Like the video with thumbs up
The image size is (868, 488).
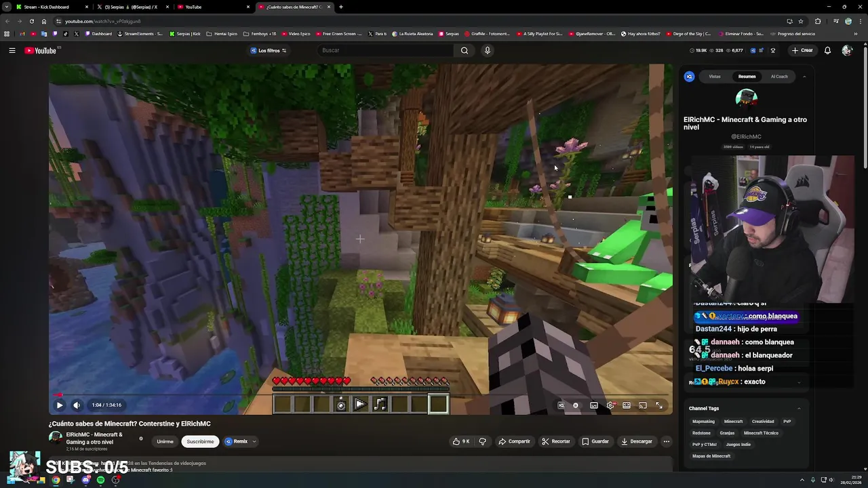point(460,441)
